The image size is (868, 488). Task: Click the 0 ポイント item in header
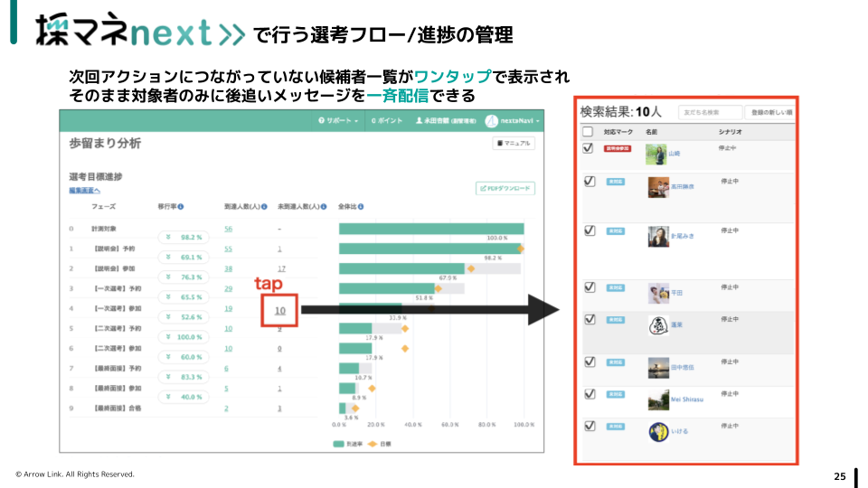coord(386,120)
